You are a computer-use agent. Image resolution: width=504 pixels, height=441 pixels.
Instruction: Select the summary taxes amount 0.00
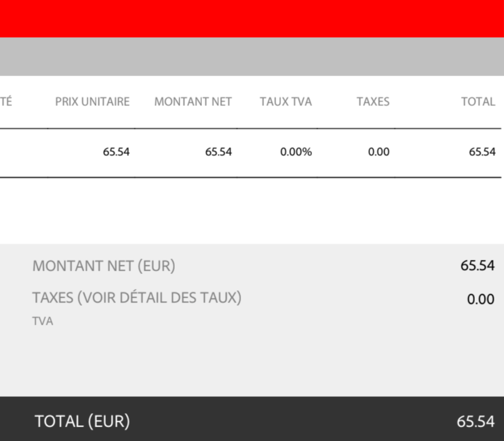[x=480, y=299]
